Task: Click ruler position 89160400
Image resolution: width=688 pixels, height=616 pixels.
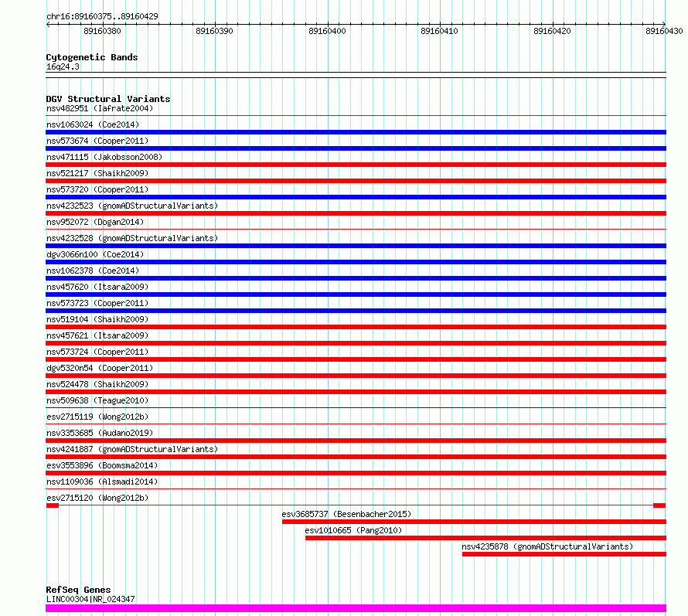Action: click(327, 31)
